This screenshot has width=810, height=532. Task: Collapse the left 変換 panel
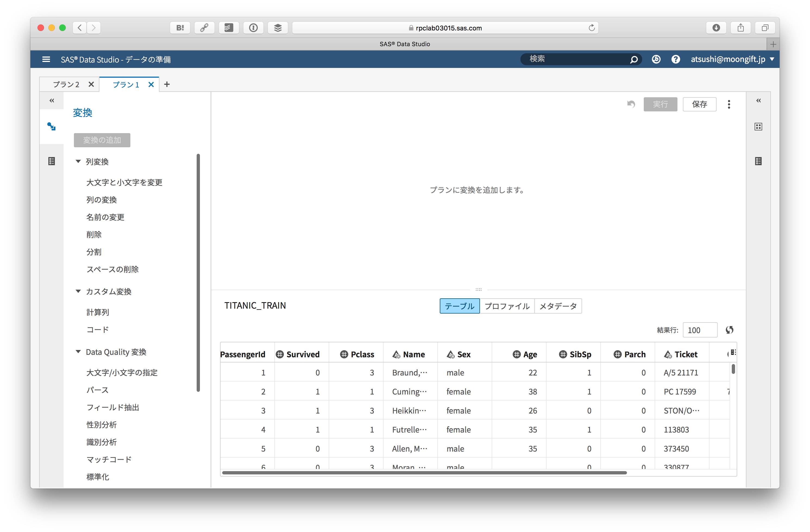point(52,101)
